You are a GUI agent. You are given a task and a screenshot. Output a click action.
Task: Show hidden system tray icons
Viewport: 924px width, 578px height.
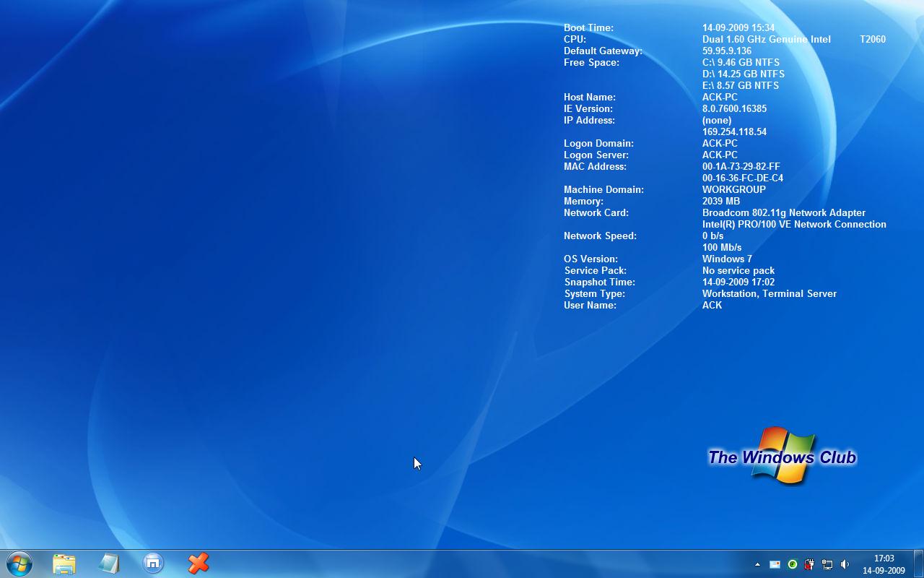757,564
